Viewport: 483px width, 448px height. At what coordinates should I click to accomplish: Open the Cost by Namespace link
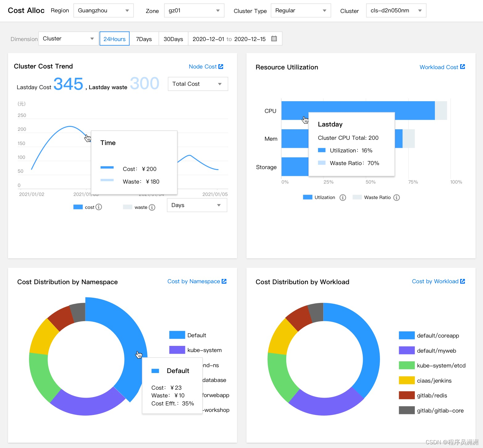(193, 281)
